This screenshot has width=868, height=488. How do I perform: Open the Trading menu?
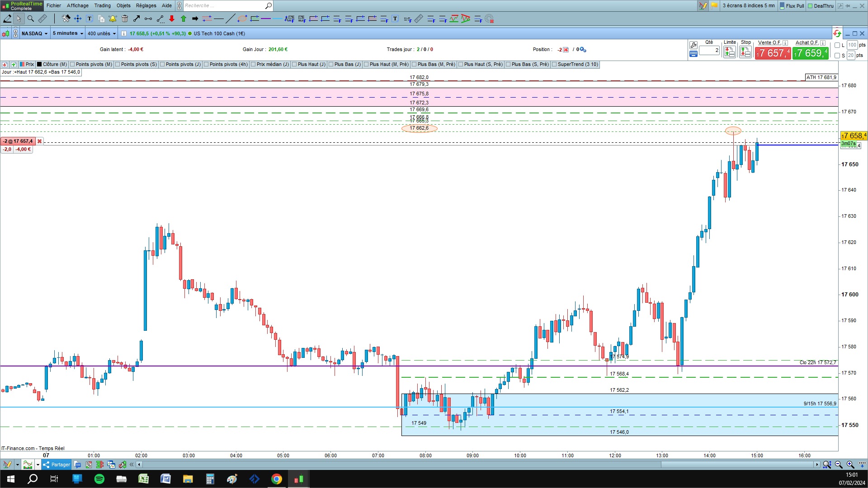102,5
